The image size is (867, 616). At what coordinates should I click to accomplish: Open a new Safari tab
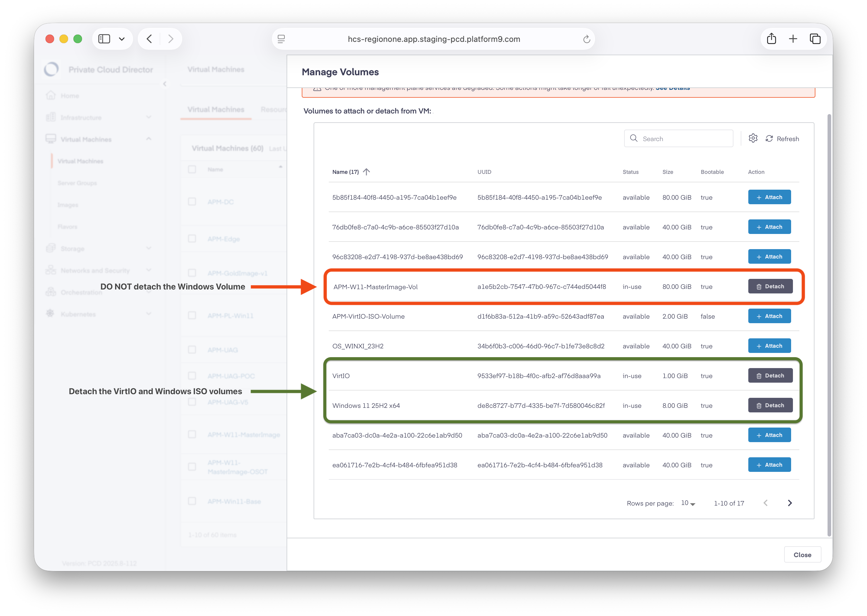[x=793, y=39]
